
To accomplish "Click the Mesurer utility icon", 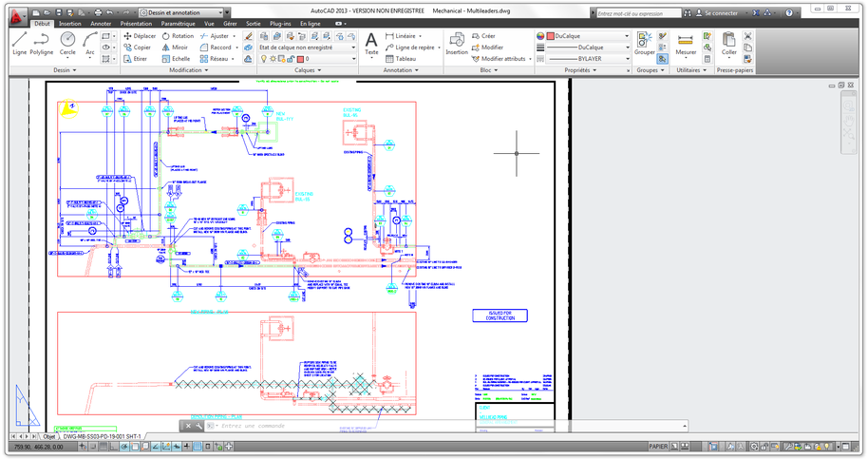I will 685,41.
